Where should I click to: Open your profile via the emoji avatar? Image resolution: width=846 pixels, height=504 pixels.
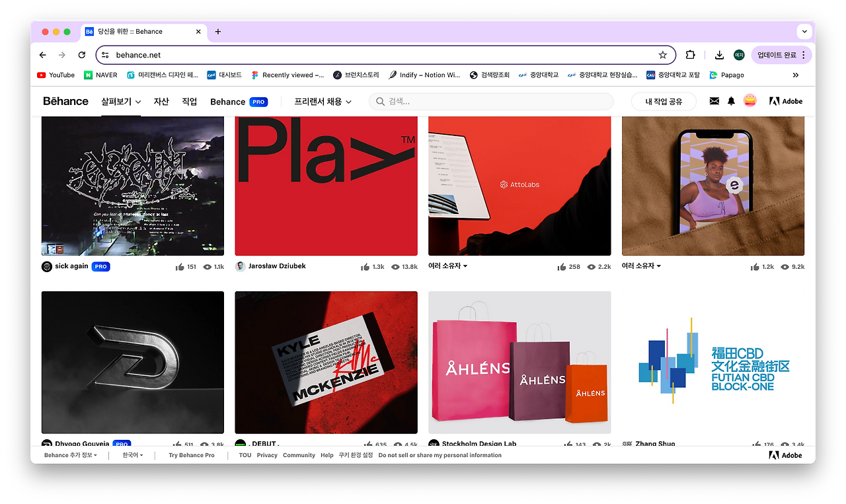click(x=751, y=101)
